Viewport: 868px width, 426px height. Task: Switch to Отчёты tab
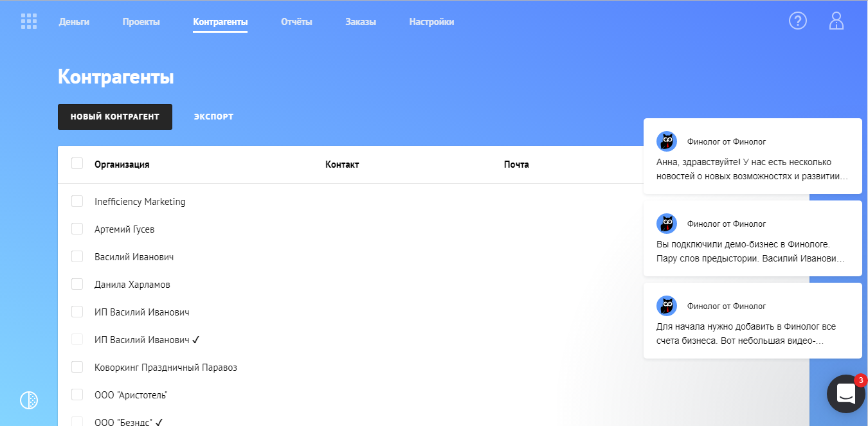pos(296,22)
